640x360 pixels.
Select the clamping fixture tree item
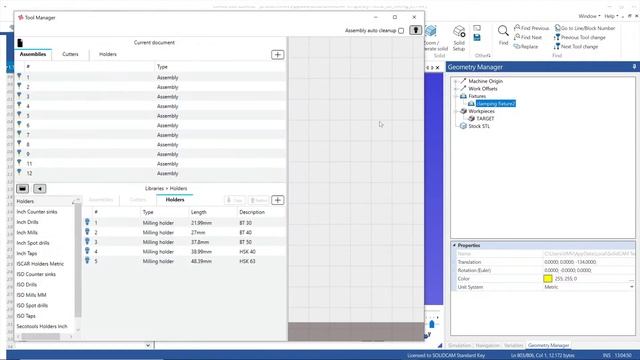[496, 104]
